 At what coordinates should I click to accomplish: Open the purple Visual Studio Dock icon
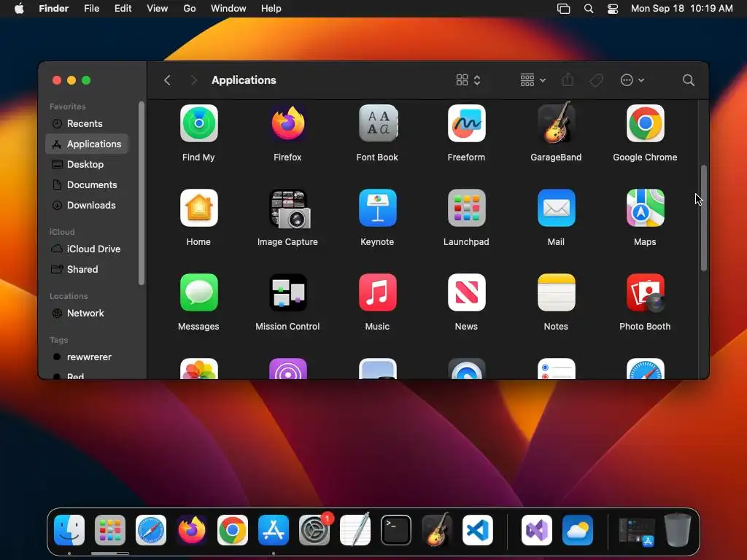click(537, 530)
